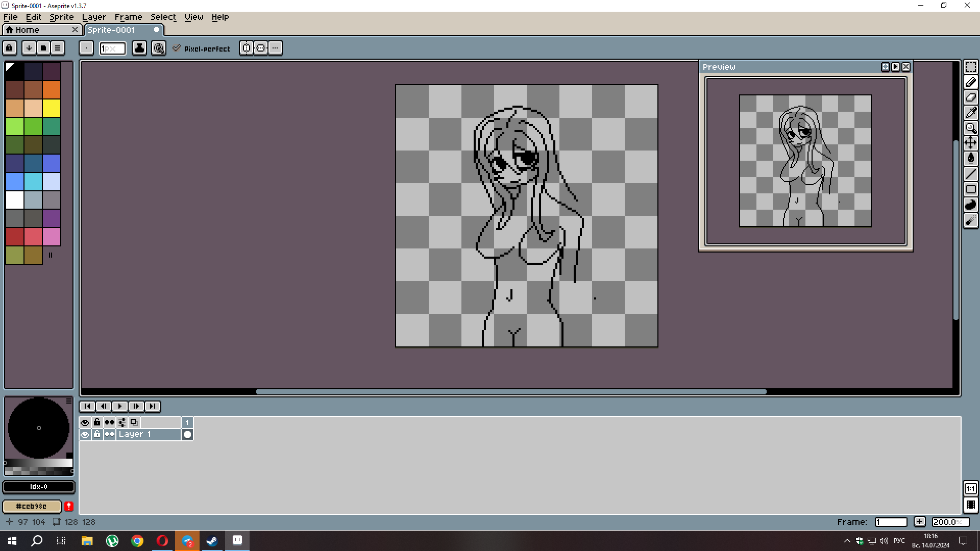The image size is (980, 551).
Task: Click the brush size input field
Action: coord(112,48)
